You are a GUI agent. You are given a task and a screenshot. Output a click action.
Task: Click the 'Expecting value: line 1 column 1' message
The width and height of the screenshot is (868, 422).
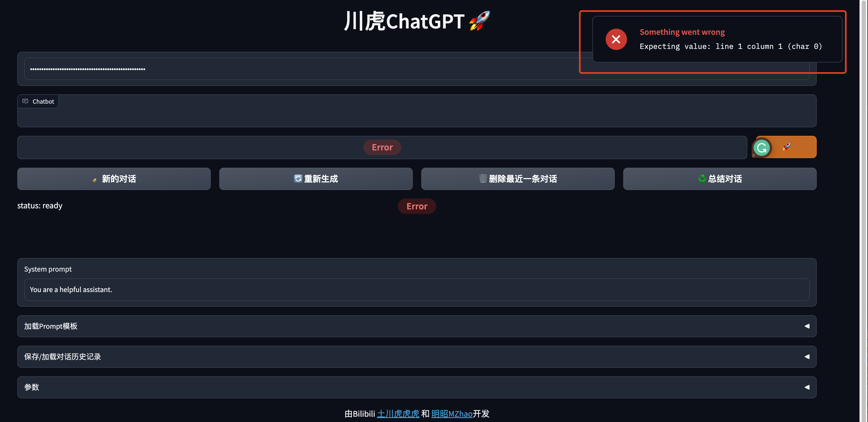coord(731,47)
